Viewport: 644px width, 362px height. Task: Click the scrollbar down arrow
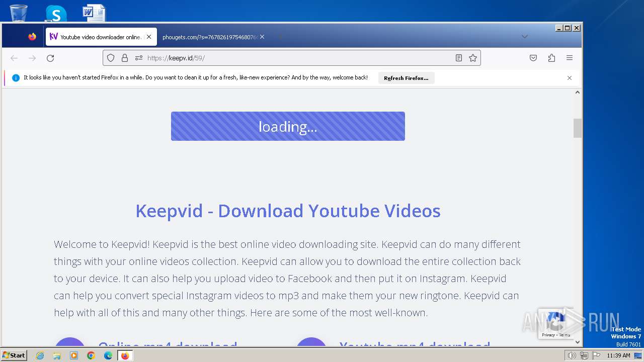pos(578,342)
